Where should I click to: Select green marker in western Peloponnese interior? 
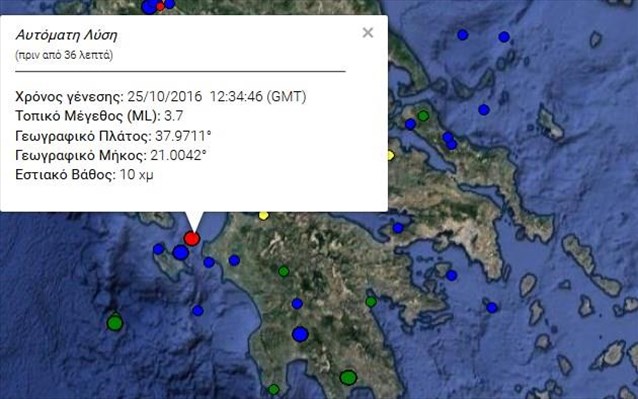[283, 271]
